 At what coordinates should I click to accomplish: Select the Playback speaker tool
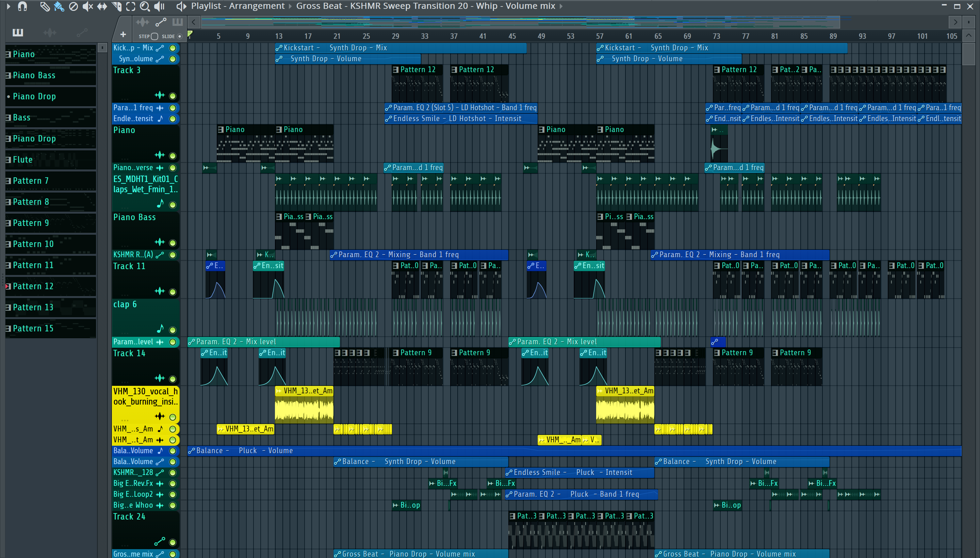(159, 6)
